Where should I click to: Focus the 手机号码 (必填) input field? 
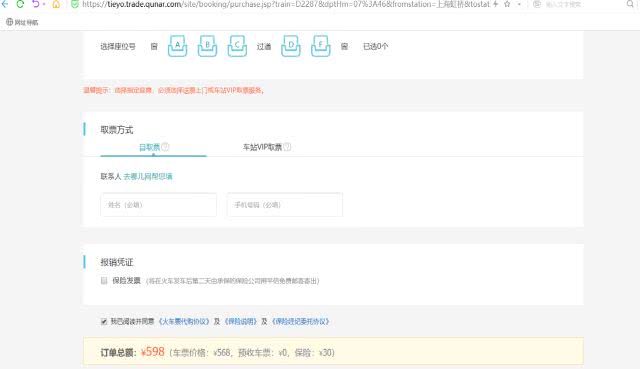coord(285,205)
